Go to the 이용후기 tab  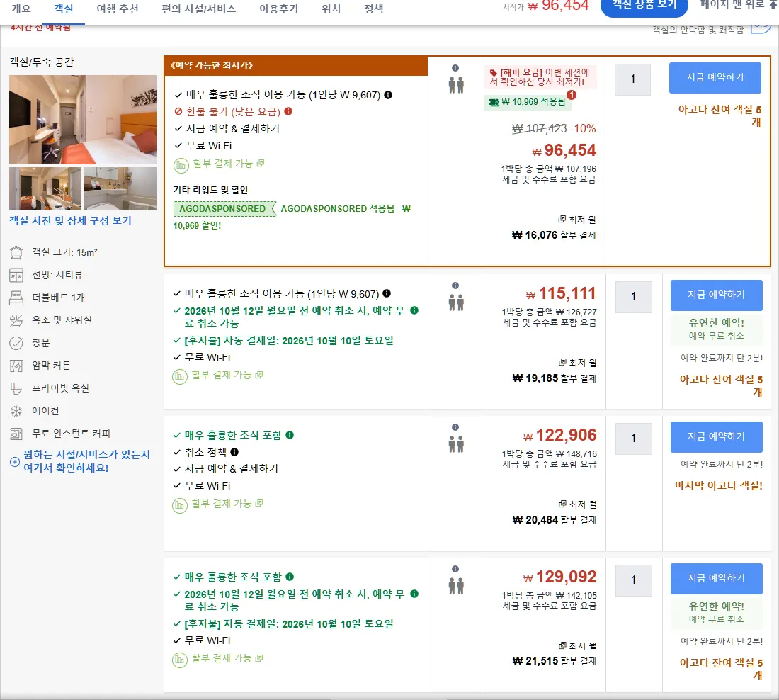279,9
